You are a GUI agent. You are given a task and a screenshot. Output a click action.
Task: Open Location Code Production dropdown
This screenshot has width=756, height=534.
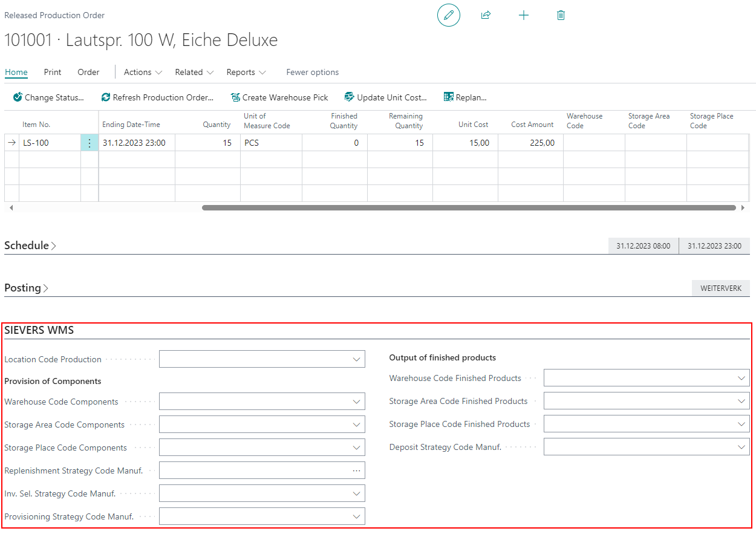click(356, 359)
